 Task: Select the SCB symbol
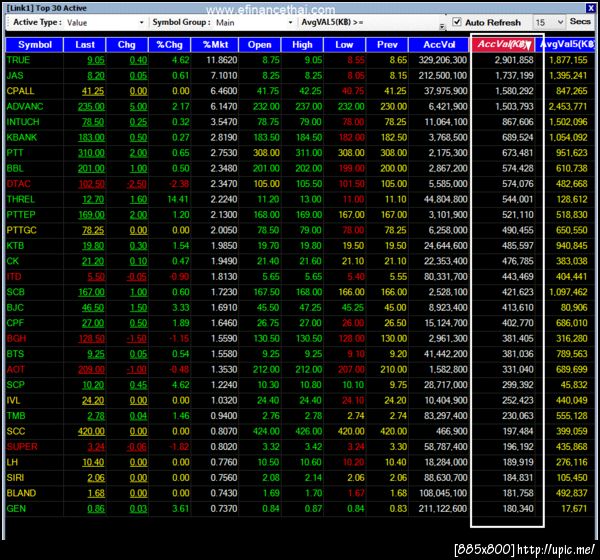[x=15, y=292]
